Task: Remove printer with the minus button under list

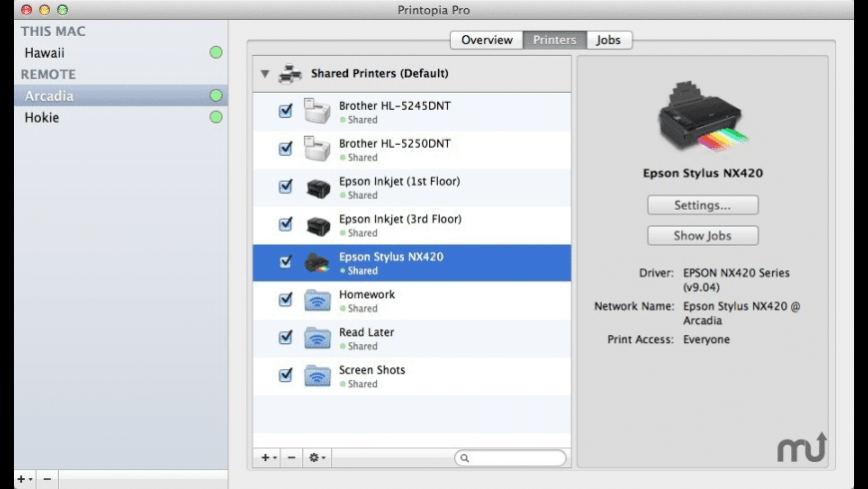Action: click(x=291, y=457)
